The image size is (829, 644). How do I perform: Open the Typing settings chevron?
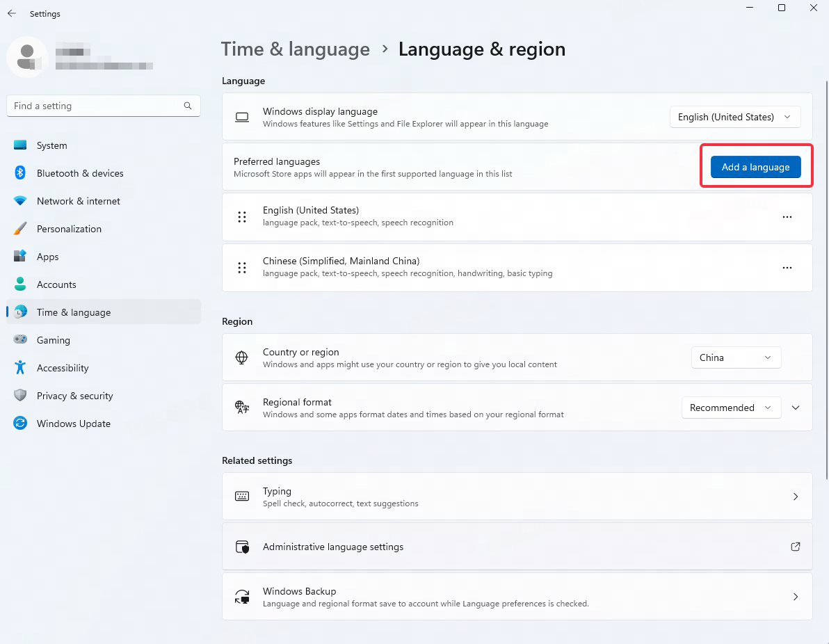click(796, 497)
